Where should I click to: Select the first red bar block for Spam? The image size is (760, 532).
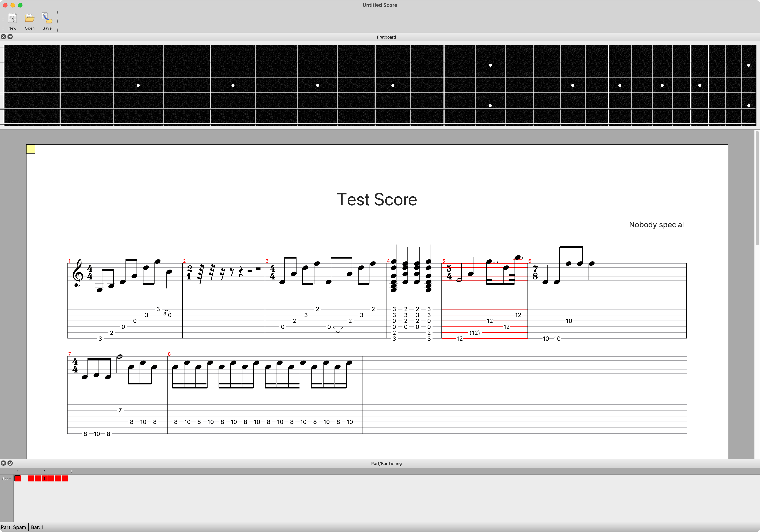[x=18, y=478]
